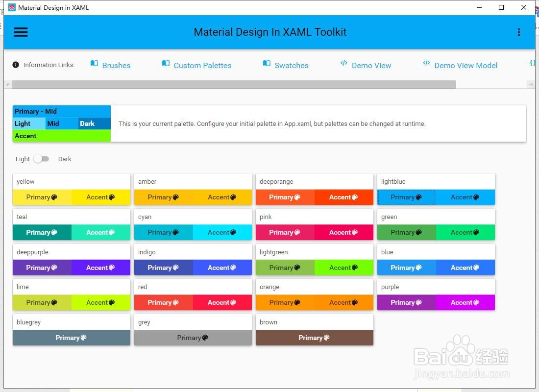The width and height of the screenshot is (539, 392).
Task: Choose indigo Primary button
Action: point(164,268)
